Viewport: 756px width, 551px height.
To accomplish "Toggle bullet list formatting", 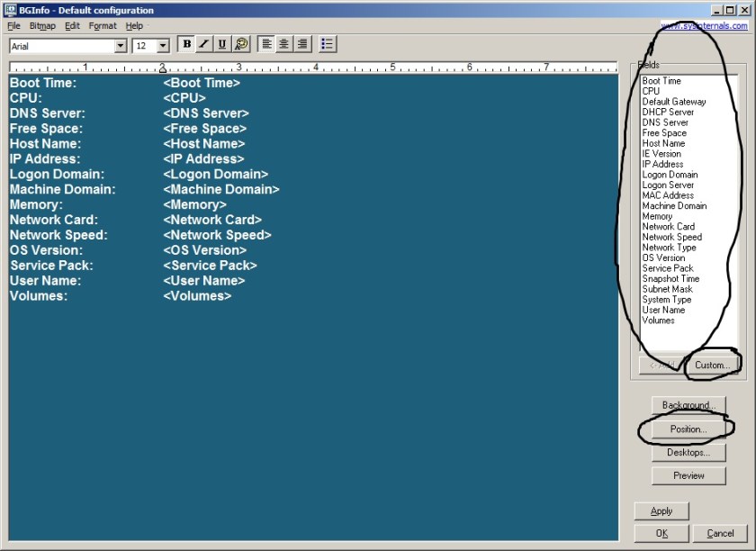I will coord(328,44).
